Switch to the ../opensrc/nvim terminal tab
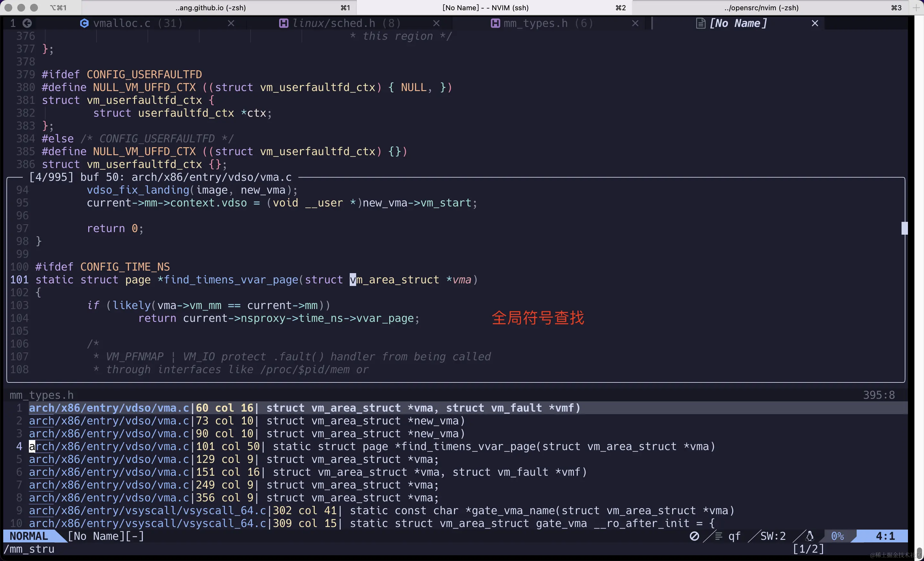The width and height of the screenshot is (924, 561). tap(761, 7)
